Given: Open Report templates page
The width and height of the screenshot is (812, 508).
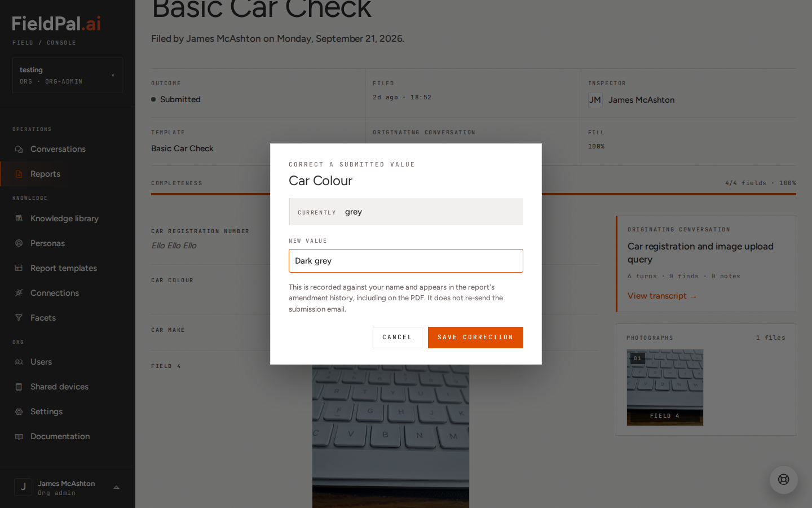Looking at the screenshot, I should (67, 268).
